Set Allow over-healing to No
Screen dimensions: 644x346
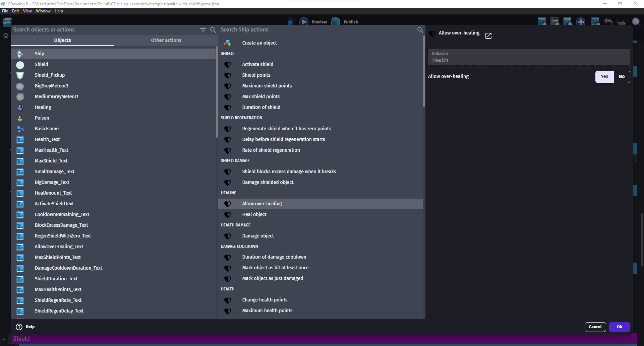(622, 77)
